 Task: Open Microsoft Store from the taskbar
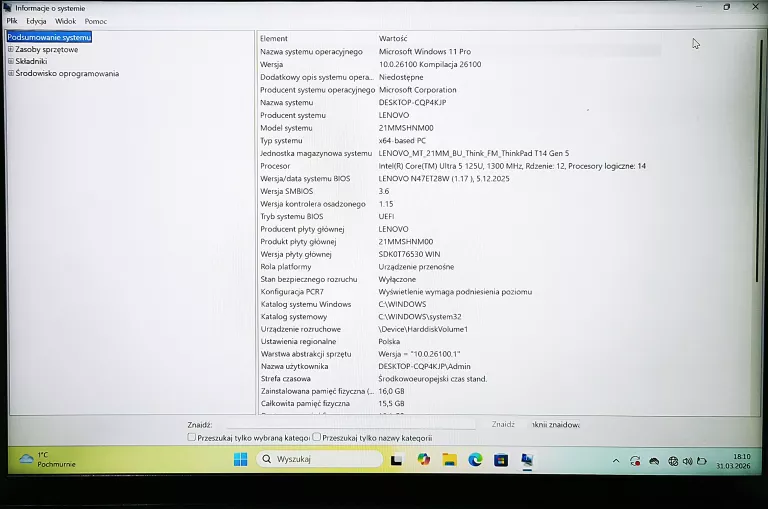pos(501,460)
